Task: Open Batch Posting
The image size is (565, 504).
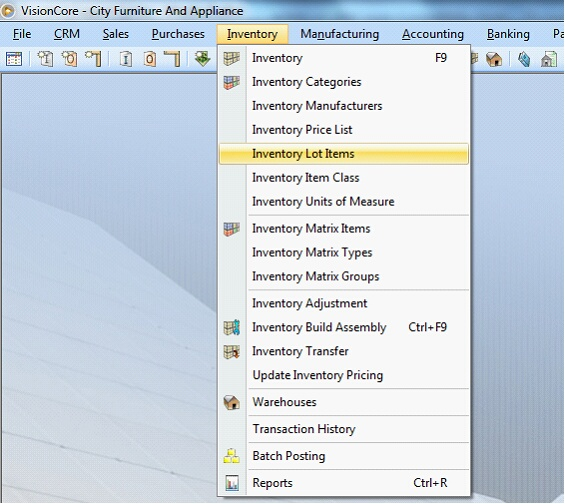Action: point(344,456)
